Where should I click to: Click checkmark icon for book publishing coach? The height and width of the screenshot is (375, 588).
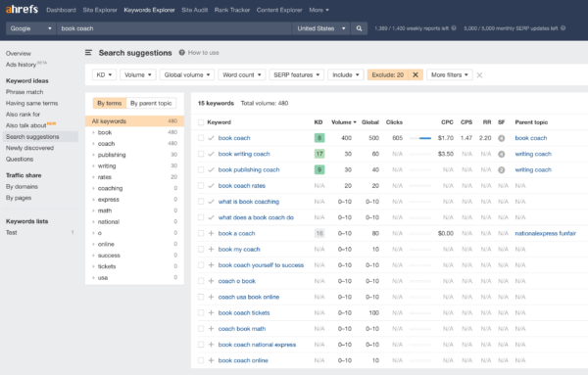[211, 169]
